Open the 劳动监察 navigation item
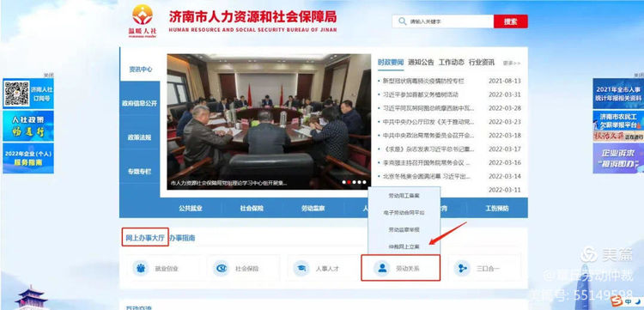Image resolution: width=644 pixels, height=310 pixels. (313, 208)
